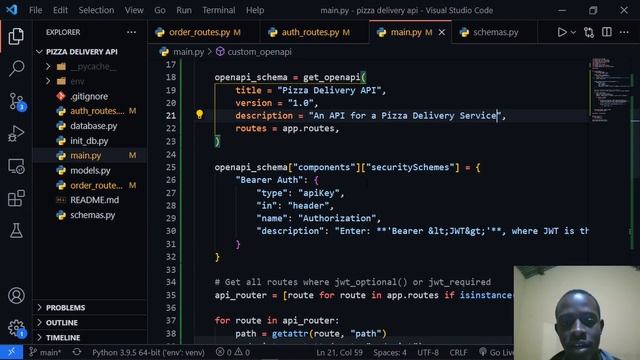The height and width of the screenshot is (360, 640).
Task: Switch to the schemas.py tab
Action: click(x=496, y=32)
